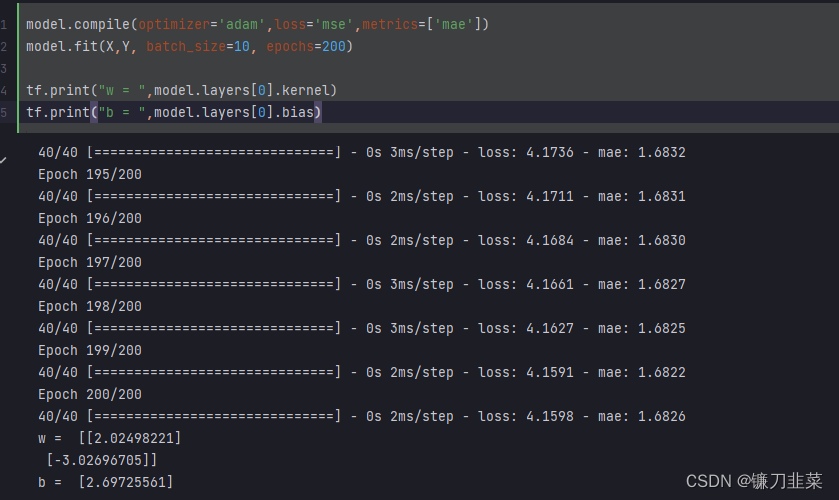The width and height of the screenshot is (839, 500).
Task: Click the metrics=['mae'] argument
Action: (x=422, y=25)
